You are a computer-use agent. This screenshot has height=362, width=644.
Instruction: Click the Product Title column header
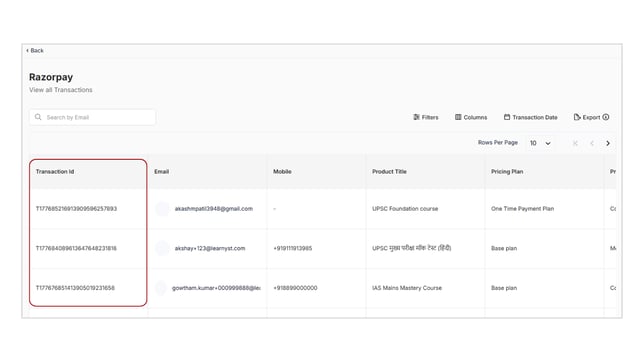pos(389,171)
